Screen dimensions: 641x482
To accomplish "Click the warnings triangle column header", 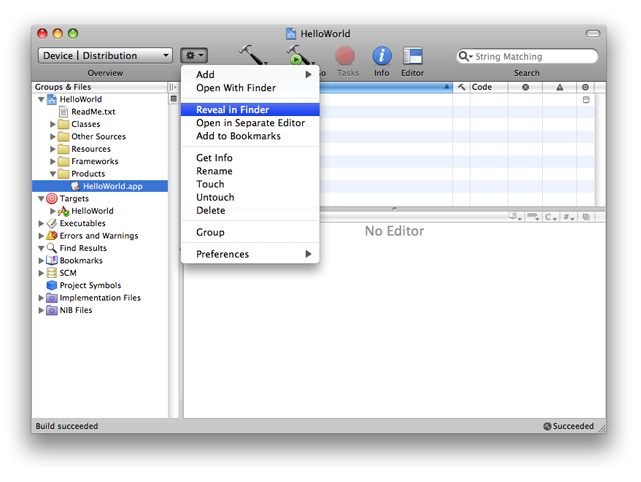I will [x=560, y=87].
